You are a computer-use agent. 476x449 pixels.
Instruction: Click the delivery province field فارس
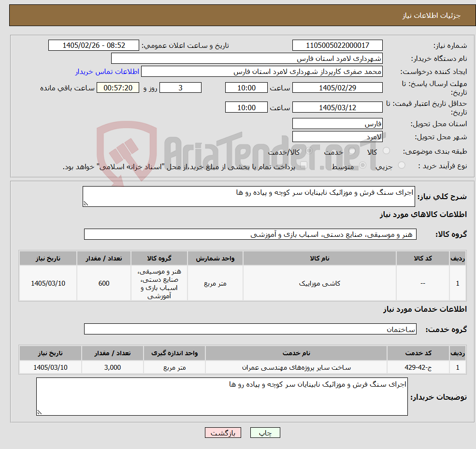[337, 124]
